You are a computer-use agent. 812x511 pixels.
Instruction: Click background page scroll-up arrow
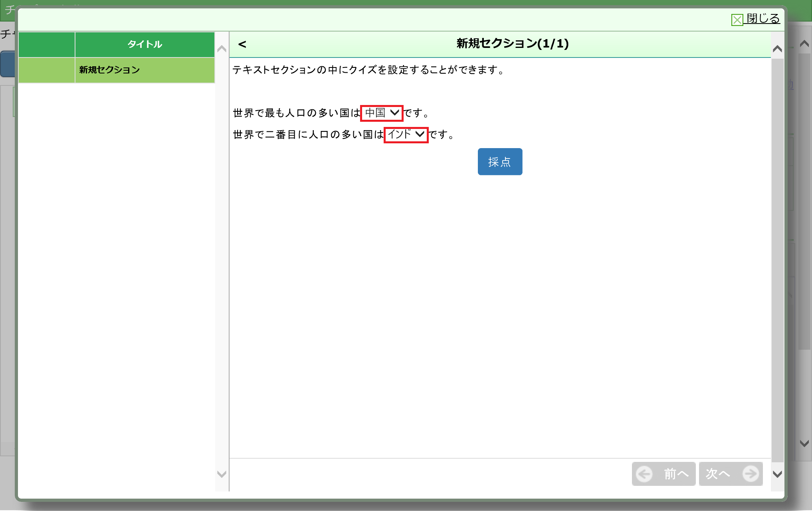(x=804, y=44)
